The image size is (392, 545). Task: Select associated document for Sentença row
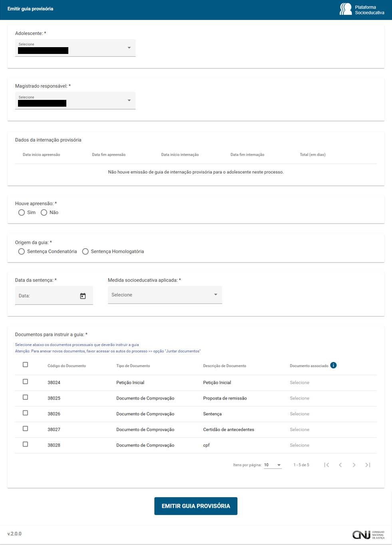pos(299,414)
